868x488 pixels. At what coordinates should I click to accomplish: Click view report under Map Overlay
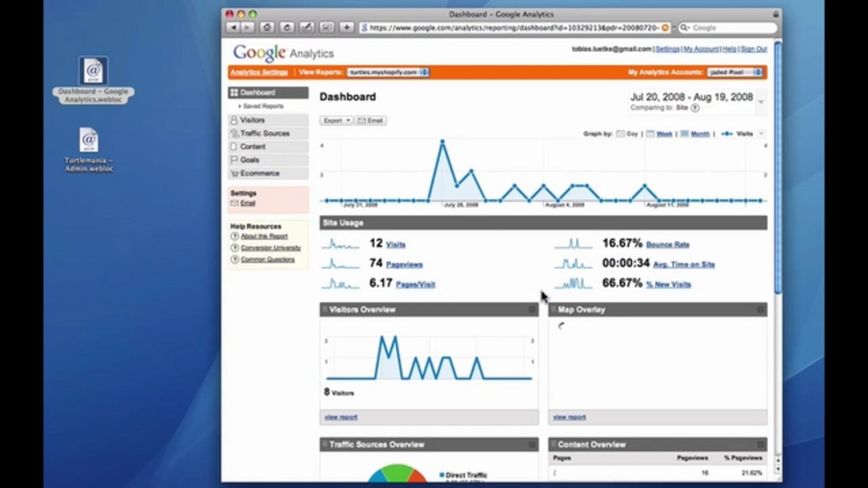569,417
